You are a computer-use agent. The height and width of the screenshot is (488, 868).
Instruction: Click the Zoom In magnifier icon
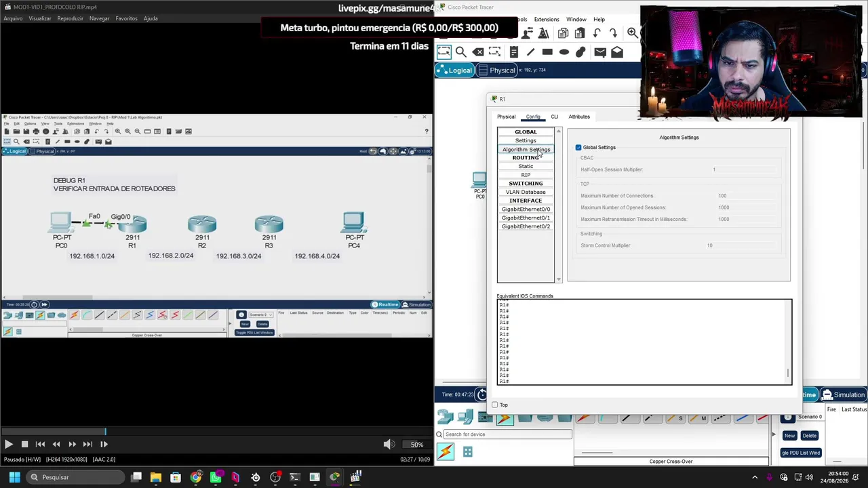pos(632,33)
